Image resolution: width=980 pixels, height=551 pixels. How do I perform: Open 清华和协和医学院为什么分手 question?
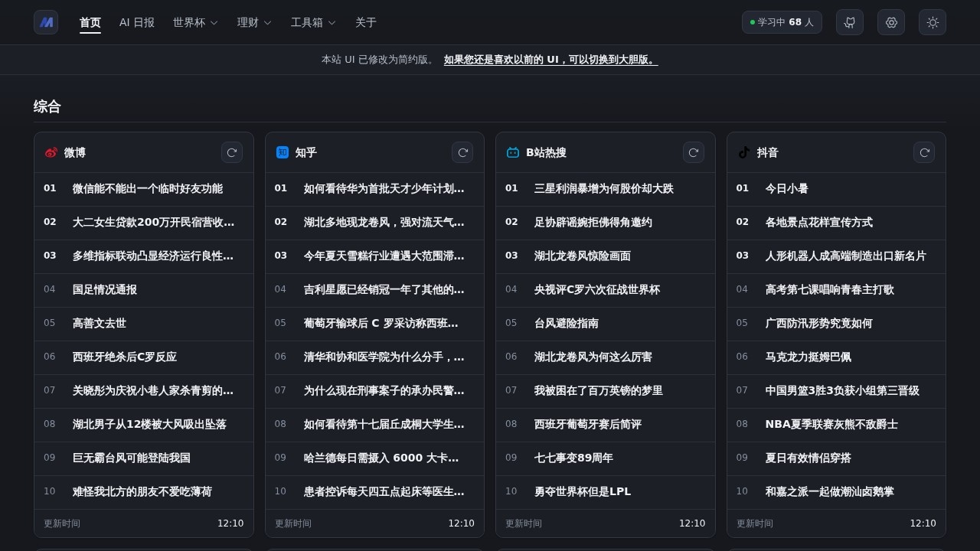tap(384, 357)
